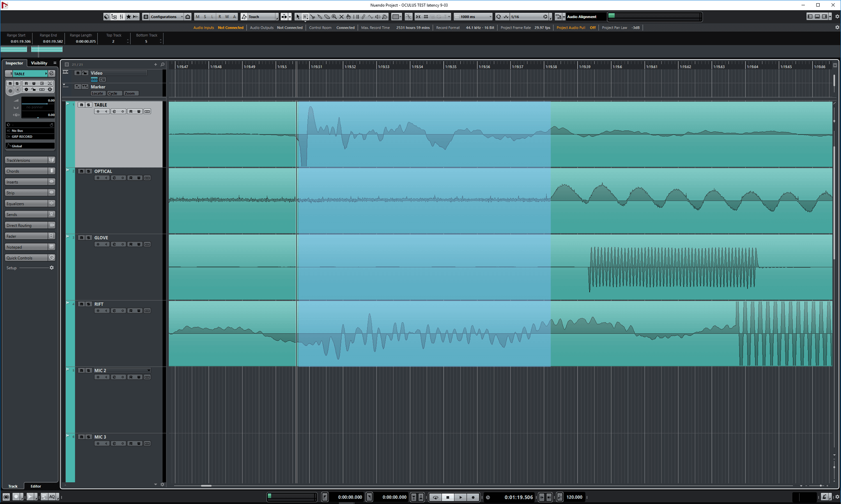Image resolution: width=841 pixels, height=504 pixels.
Task: Click the Stop transport button
Action: point(448,497)
